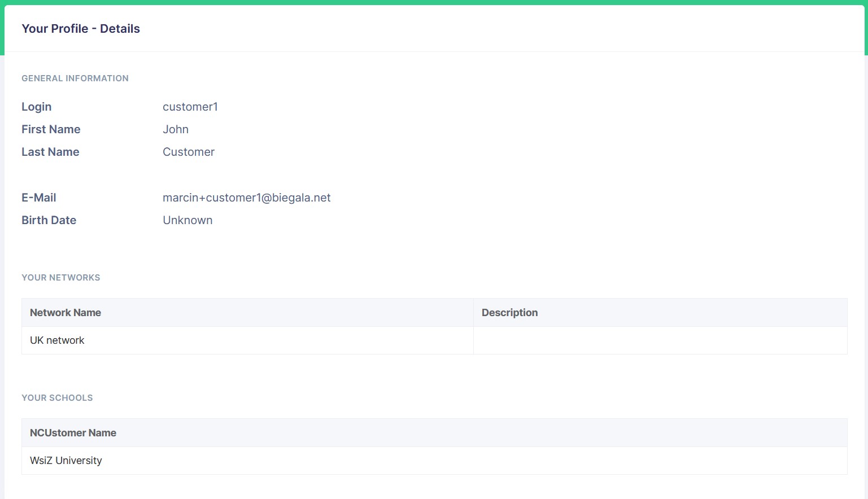Select the Unknown birth date value
Viewport: 868px width, 499px height.
[x=187, y=220]
